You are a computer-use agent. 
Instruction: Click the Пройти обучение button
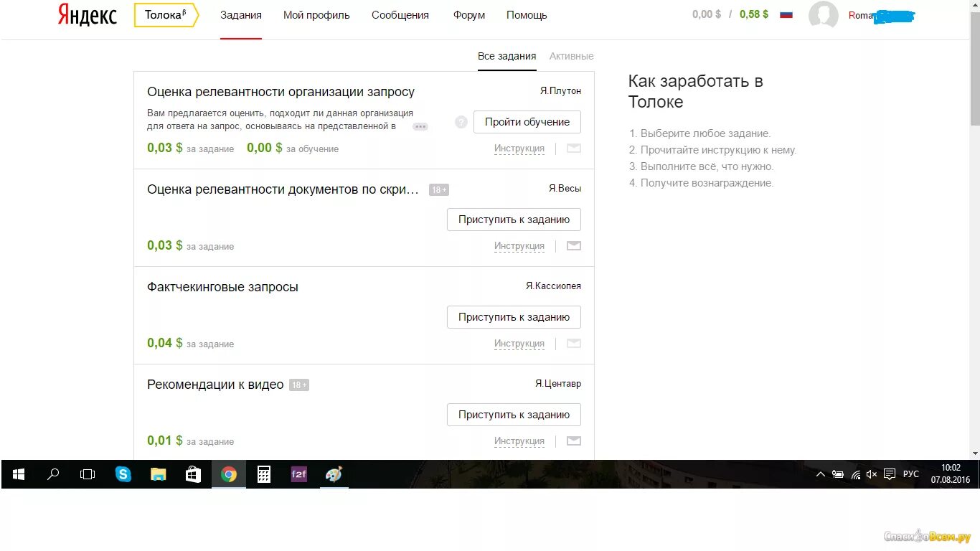527,122
